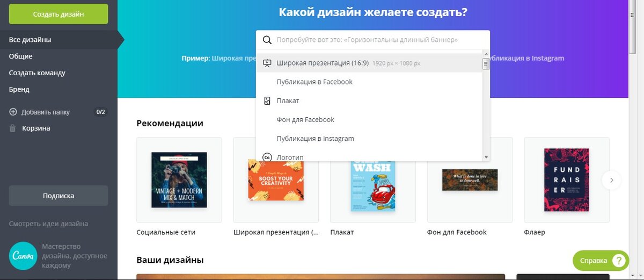
Task: Open the Boost Your Creativity presentation thumbnail
Action: click(276, 180)
